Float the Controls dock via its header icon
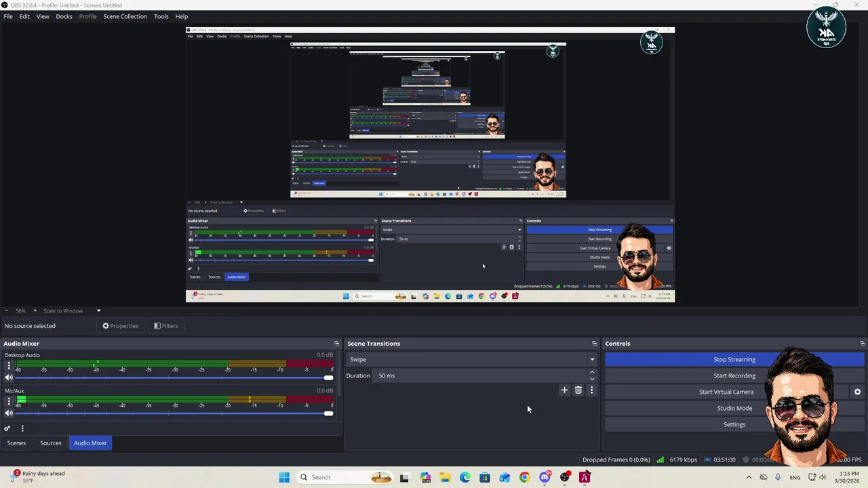 [x=862, y=344]
